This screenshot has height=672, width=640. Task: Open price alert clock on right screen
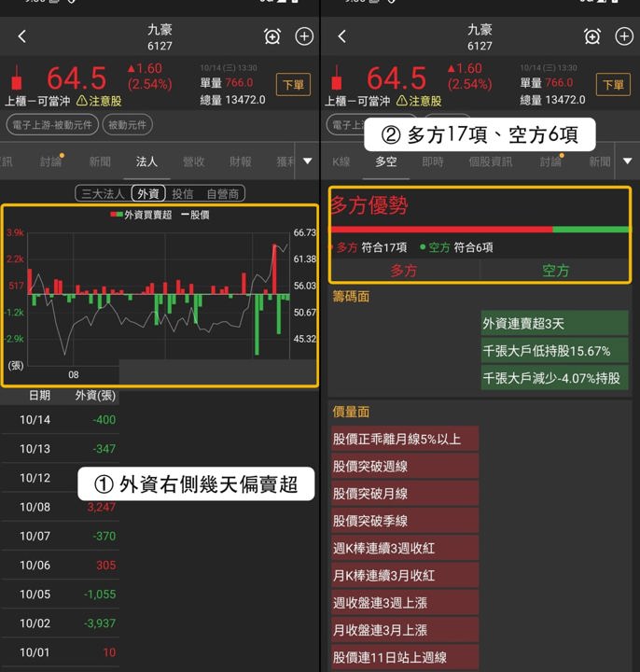[x=592, y=36]
